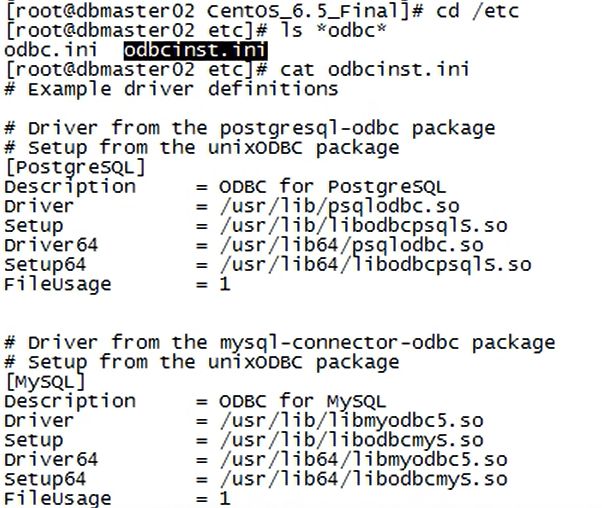
Task: Click the path /usr/lib/psqlodbc.so
Action: pos(340,207)
